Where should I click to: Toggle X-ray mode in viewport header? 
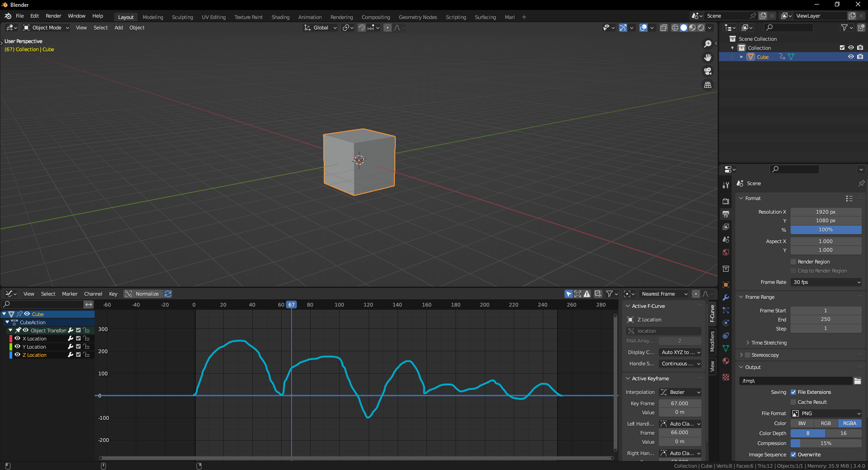(x=663, y=28)
